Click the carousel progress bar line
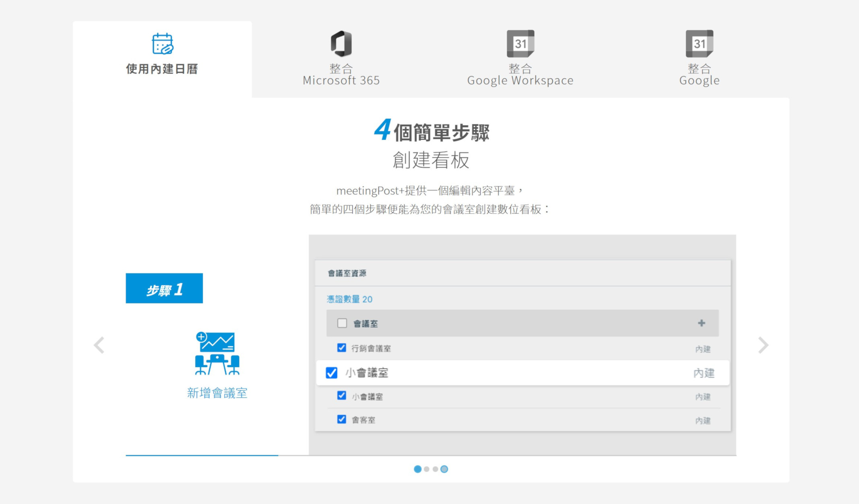The image size is (859, 504). [x=431, y=455]
